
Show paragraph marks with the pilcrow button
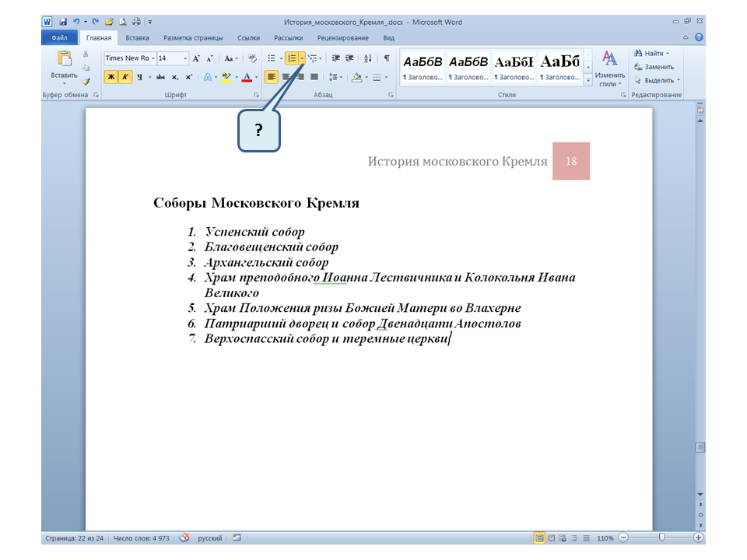387,58
